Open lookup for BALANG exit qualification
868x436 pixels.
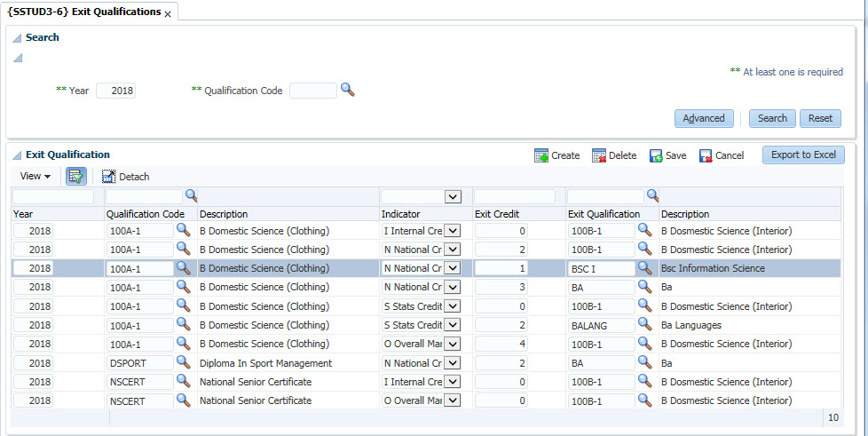[645, 325]
